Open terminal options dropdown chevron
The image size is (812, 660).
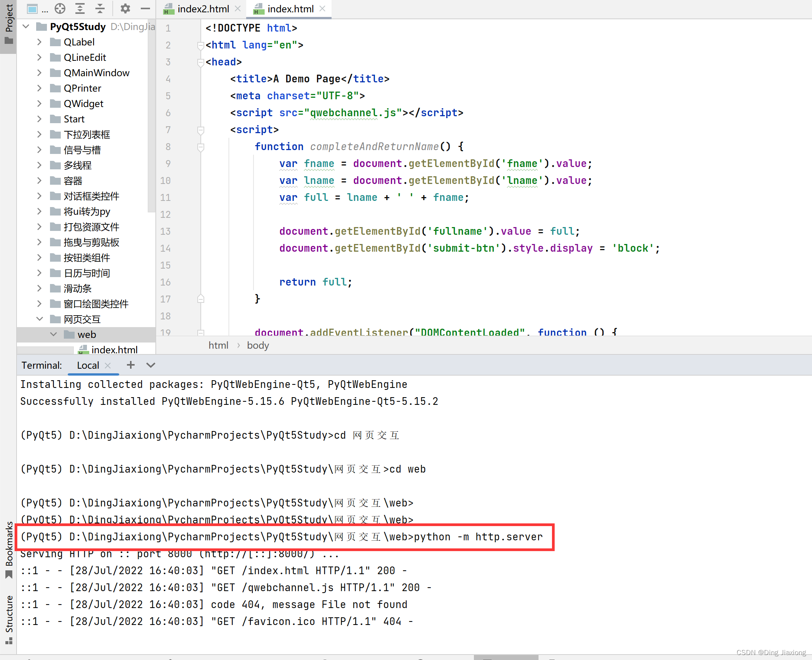[151, 365]
